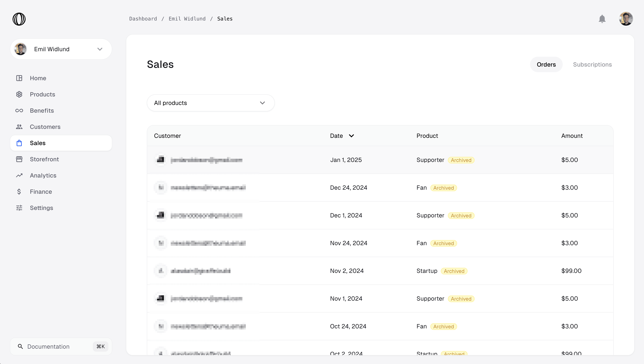The height and width of the screenshot is (364, 644).
Task: Open the All products filter dropdown
Action: [210, 103]
